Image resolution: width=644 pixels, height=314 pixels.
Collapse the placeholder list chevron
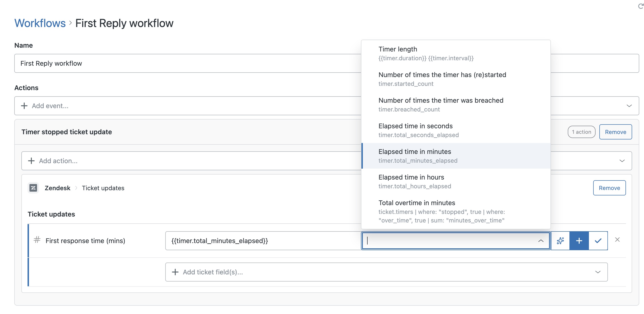click(x=541, y=241)
